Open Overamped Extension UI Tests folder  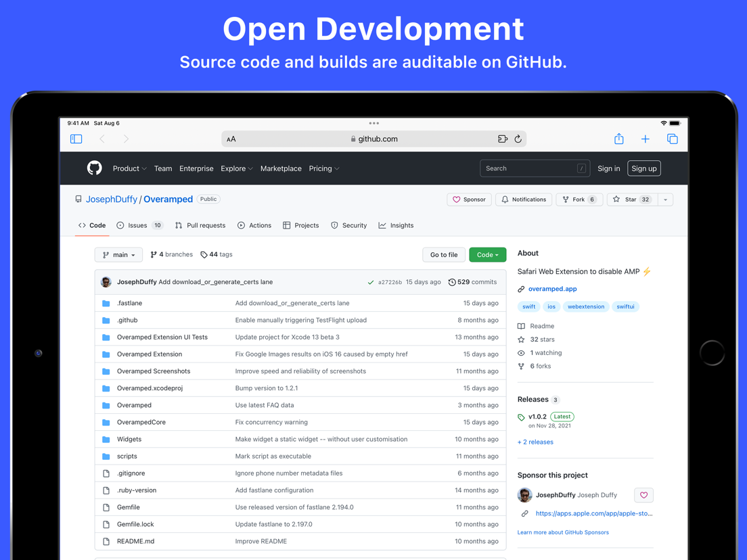pos(162,337)
